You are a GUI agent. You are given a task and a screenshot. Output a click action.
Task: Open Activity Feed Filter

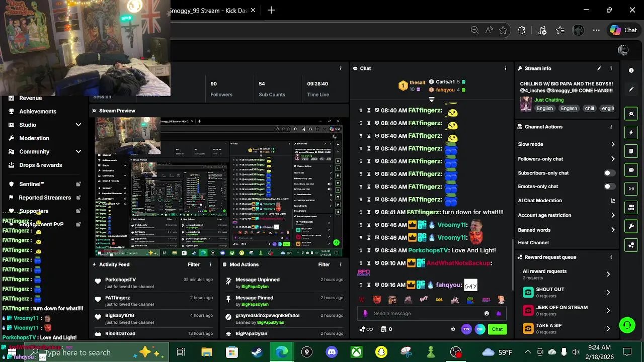(194, 264)
